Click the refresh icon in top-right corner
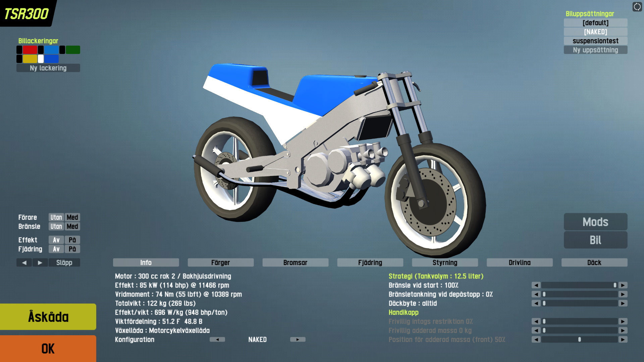Screen dimensions: 644x362 tap(637, 7)
